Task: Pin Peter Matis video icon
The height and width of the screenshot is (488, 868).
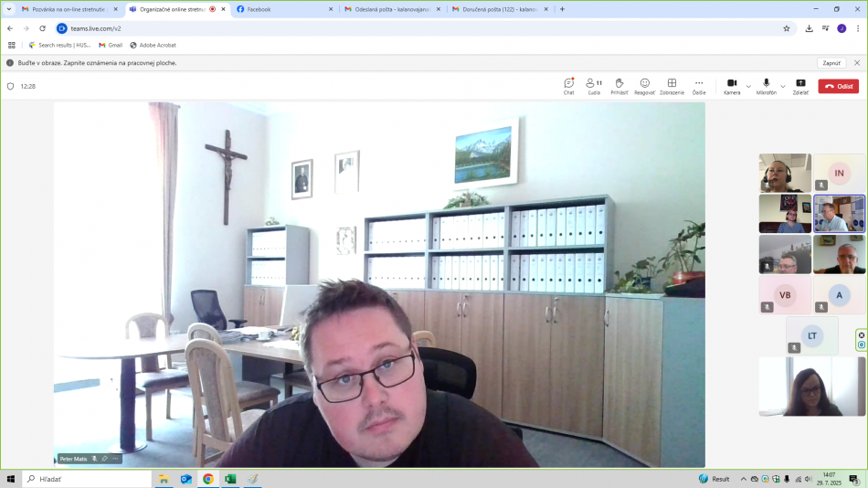Action: (105, 459)
